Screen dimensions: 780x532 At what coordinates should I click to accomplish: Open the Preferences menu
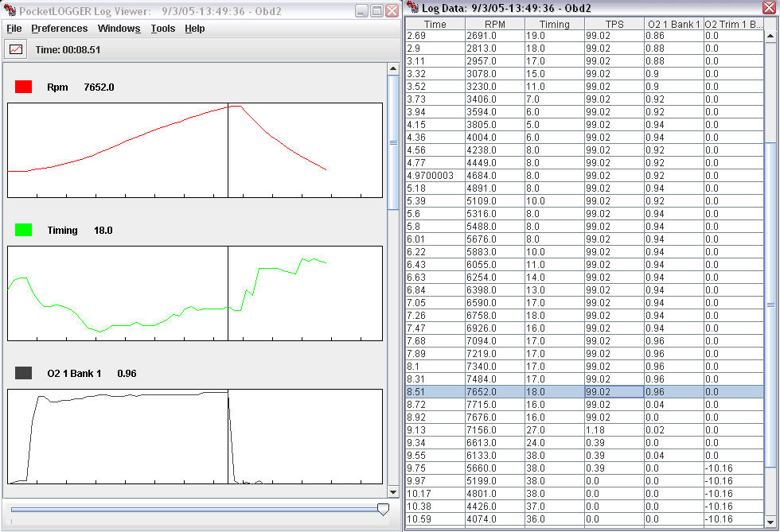[60, 29]
